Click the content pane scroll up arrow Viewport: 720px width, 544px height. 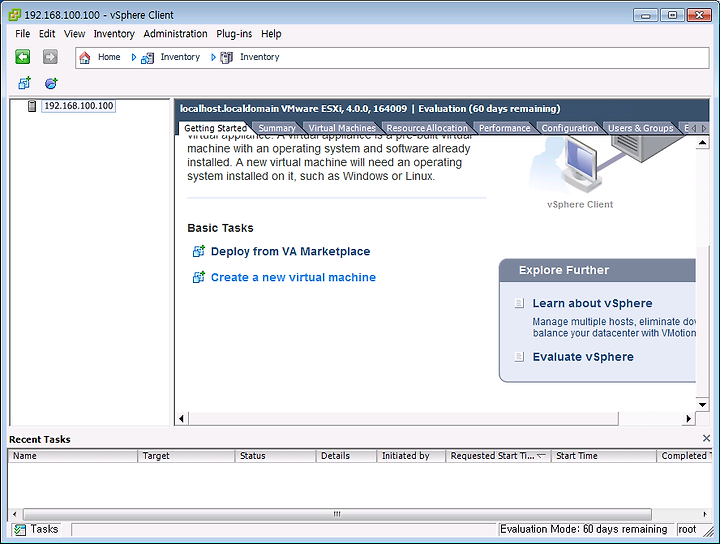703,143
